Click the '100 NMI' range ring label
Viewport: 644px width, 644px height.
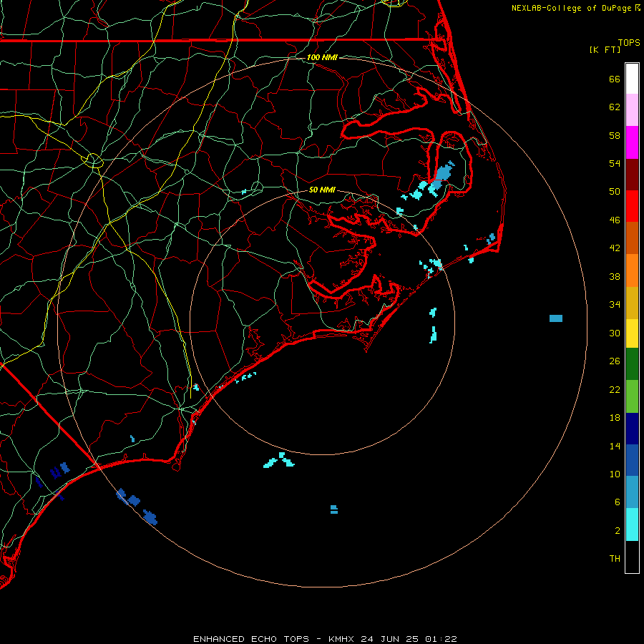click(x=322, y=57)
